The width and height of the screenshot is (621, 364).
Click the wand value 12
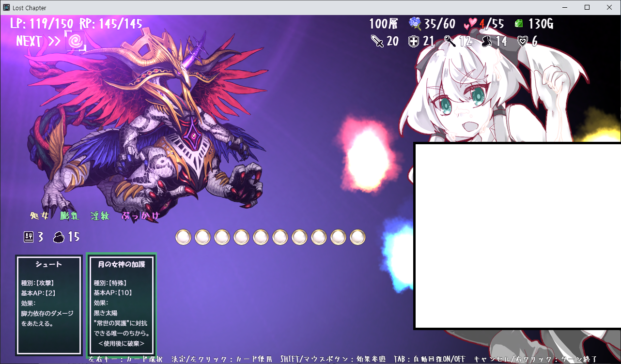(x=466, y=42)
